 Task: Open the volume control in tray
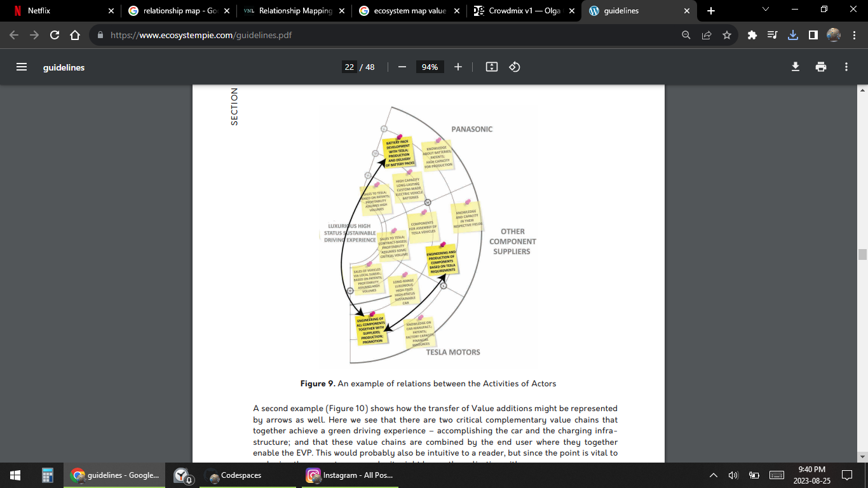coord(733,475)
